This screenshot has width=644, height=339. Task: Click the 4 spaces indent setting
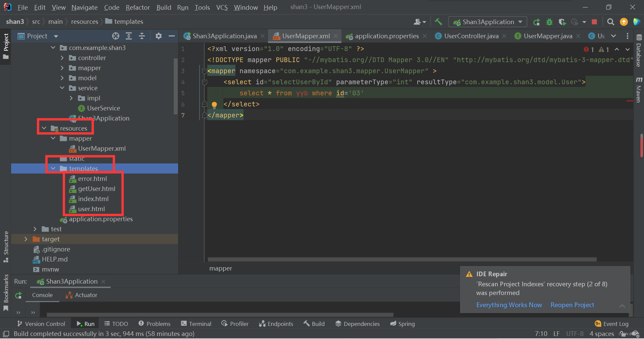pos(602,334)
